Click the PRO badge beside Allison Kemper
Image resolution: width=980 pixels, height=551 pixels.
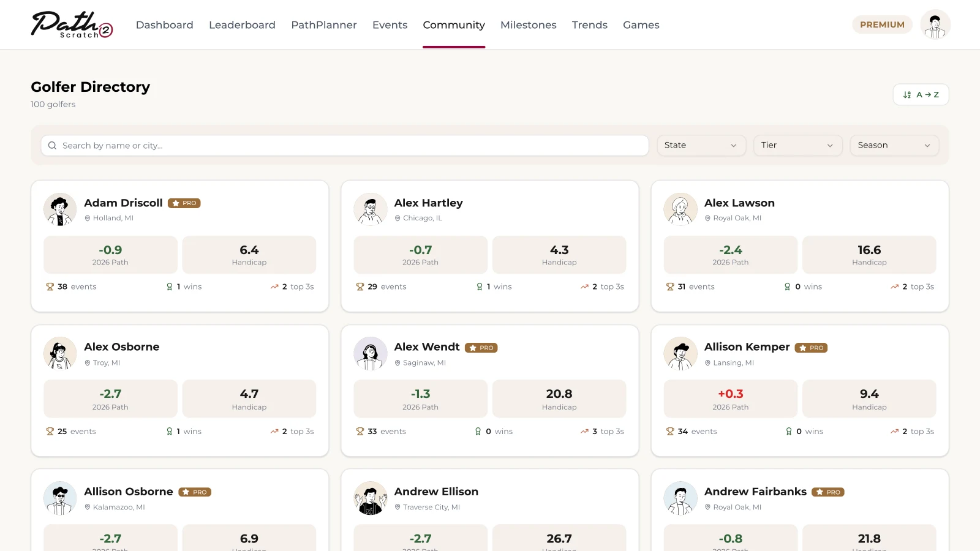click(811, 348)
